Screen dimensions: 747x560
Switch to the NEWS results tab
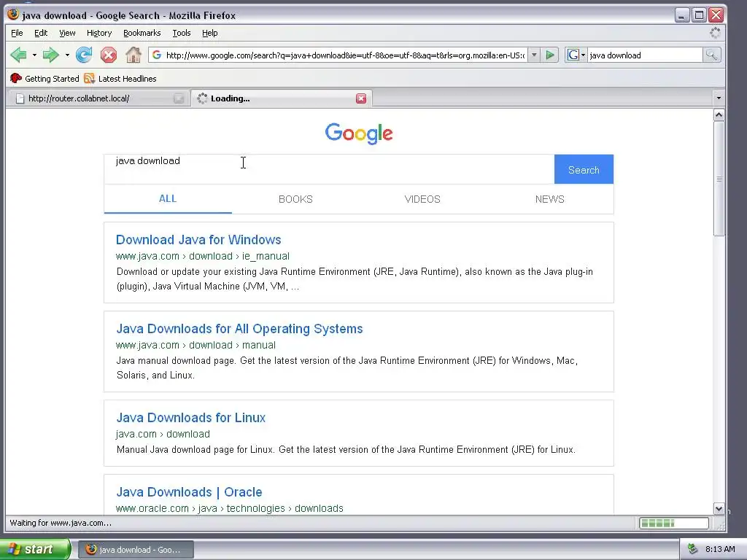(550, 199)
